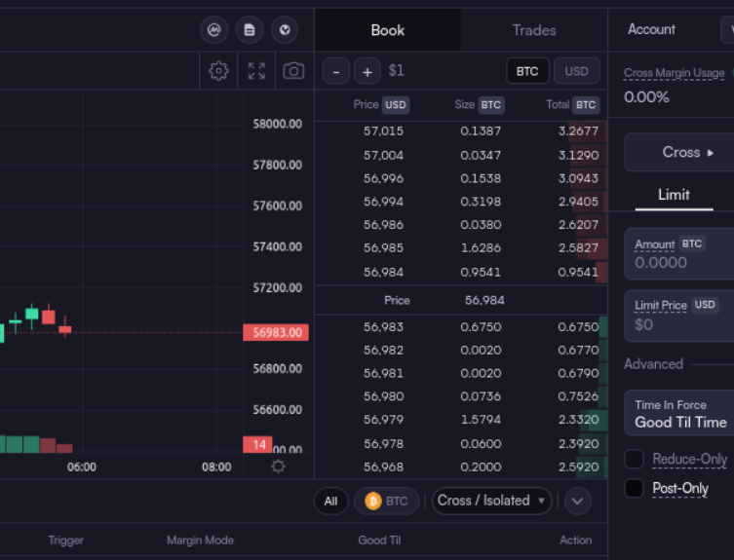Expand the chevron beside Cross / Isolated
734x560 pixels.
pyautogui.click(x=577, y=501)
